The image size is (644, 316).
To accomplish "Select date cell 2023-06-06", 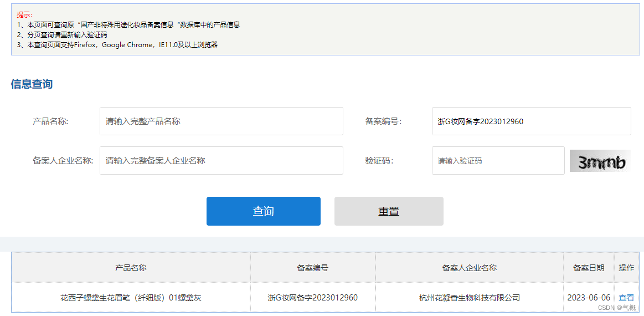I will click(x=589, y=298).
